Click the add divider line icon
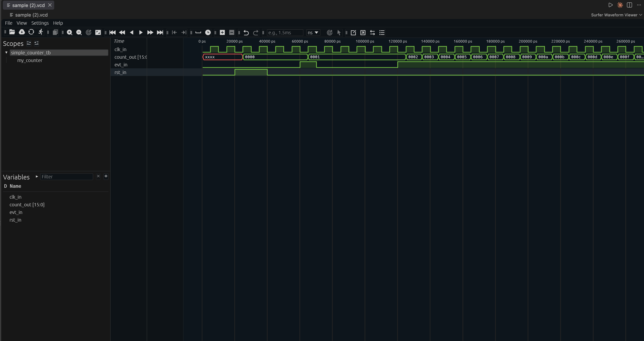Screen dimensions: 644x341 click(198, 33)
